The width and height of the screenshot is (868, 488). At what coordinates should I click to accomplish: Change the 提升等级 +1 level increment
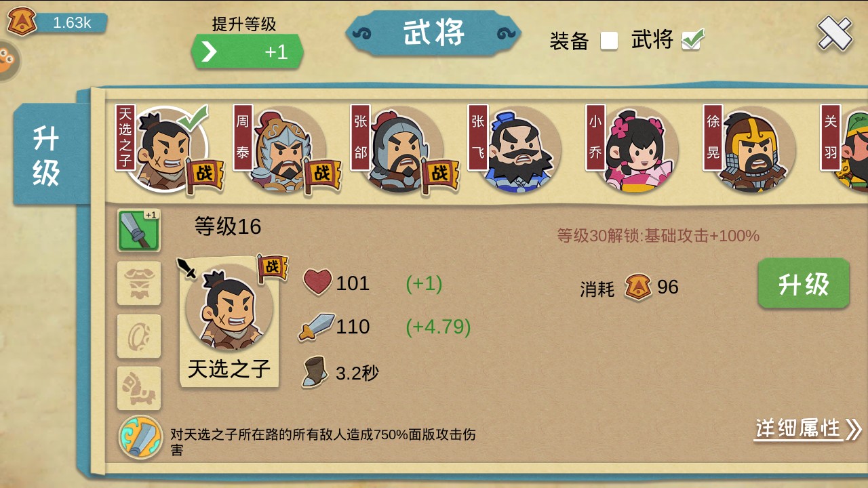pyautogui.click(x=247, y=52)
